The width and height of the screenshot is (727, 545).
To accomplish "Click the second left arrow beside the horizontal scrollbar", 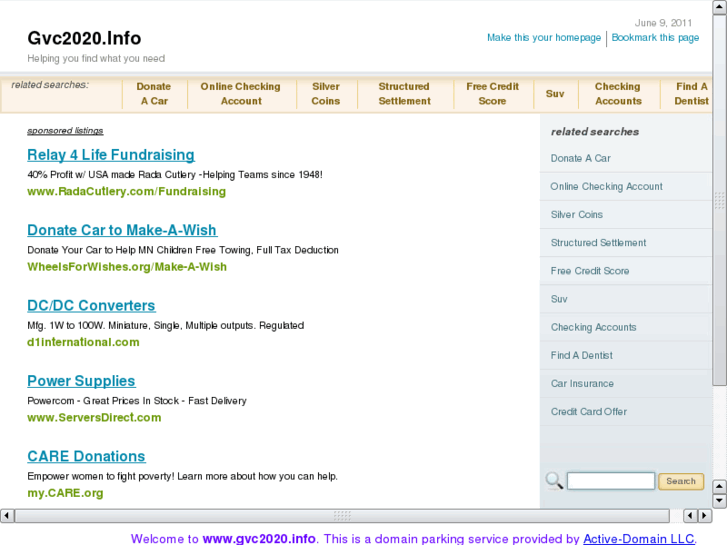I will tap(690, 515).
